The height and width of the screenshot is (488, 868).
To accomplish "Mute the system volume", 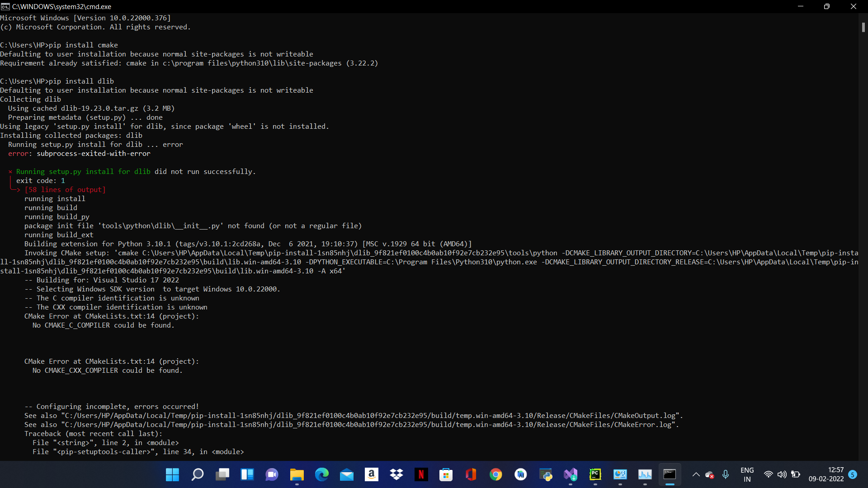I will pos(782,474).
